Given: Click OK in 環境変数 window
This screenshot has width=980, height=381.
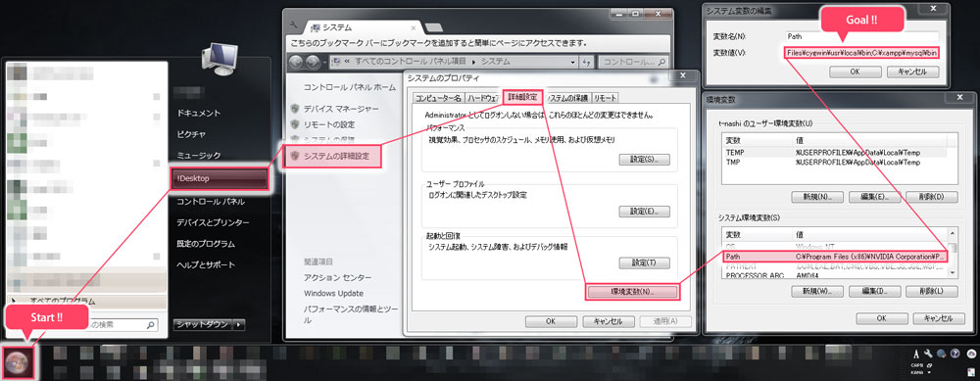Looking at the screenshot, I should click(x=882, y=318).
